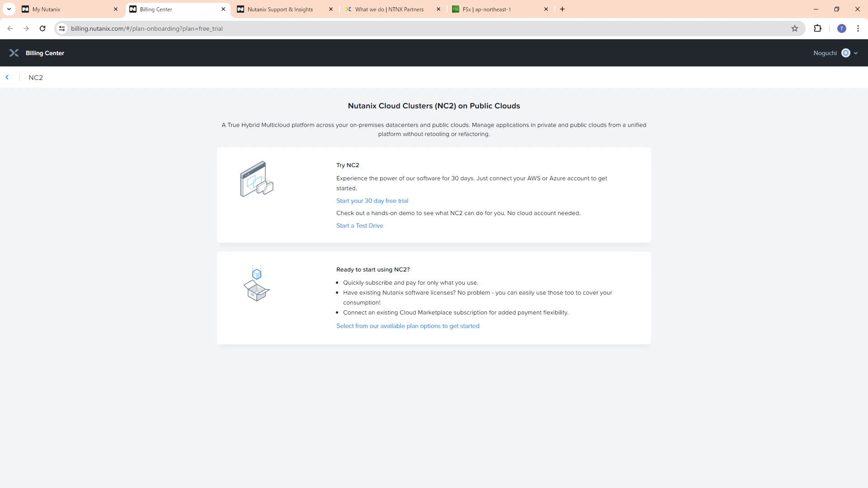Open the Start a Test Drive link

click(360, 225)
